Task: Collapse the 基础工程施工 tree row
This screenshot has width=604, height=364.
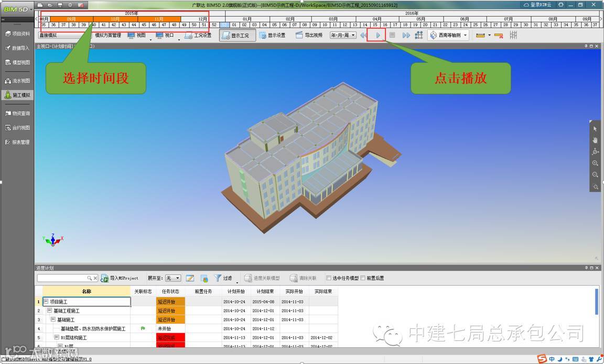Action: [49, 310]
